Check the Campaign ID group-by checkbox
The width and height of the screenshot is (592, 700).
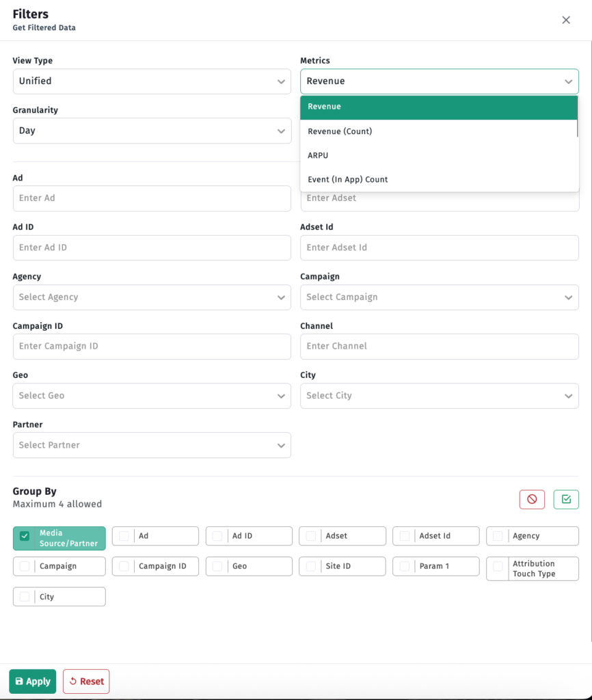pyautogui.click(x=124, y=566)
